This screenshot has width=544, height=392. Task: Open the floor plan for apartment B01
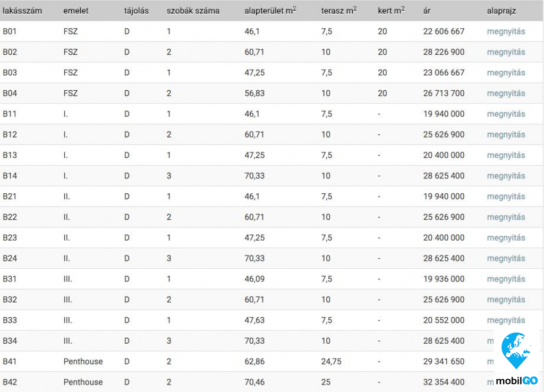pyautogui.click(x=506, y=31)
